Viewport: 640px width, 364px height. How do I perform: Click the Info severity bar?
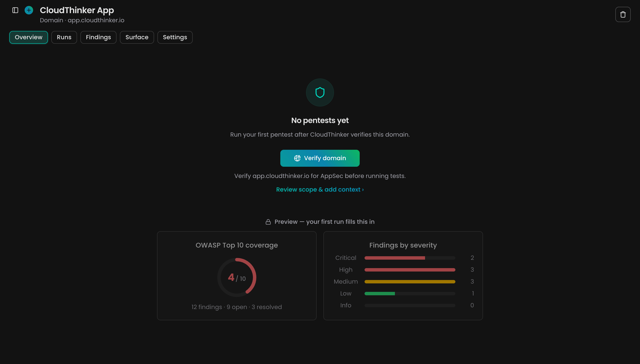[x=410, y=305]
